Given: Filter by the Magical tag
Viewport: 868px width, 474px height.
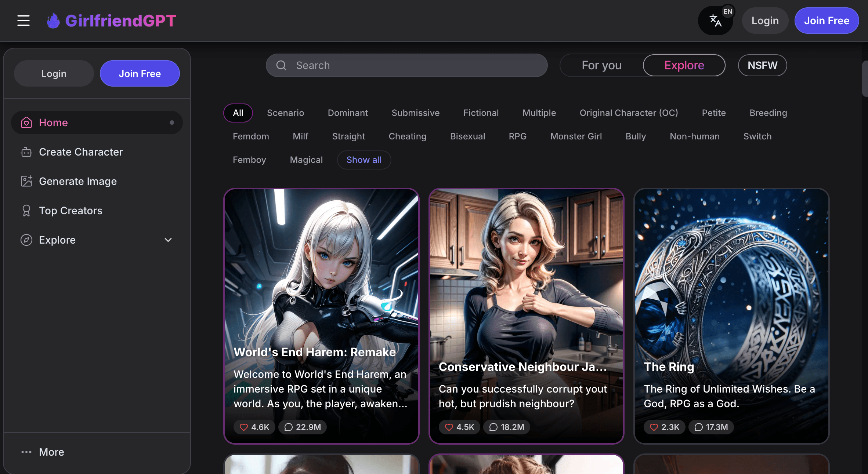Looking at the screenshot, I should point(306,160).
